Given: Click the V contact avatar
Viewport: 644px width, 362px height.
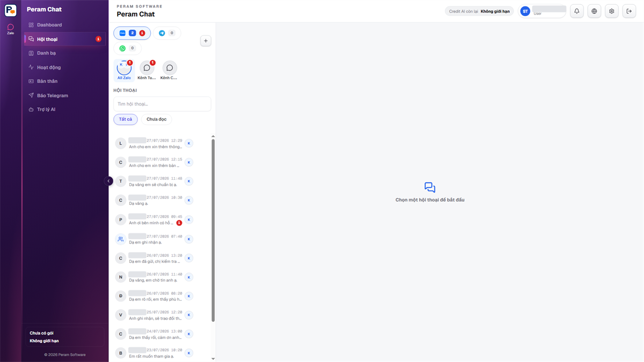Looking at the screenshot, I should (x=121, y=315).
